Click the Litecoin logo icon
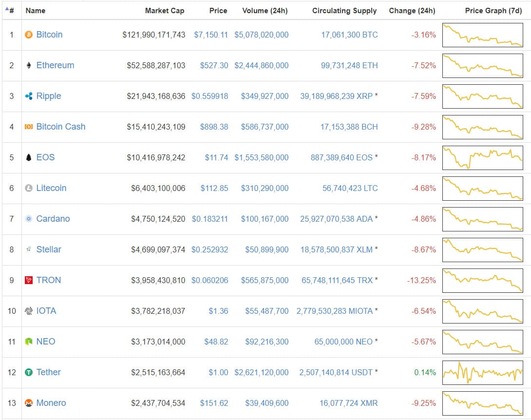 point(29,188)
